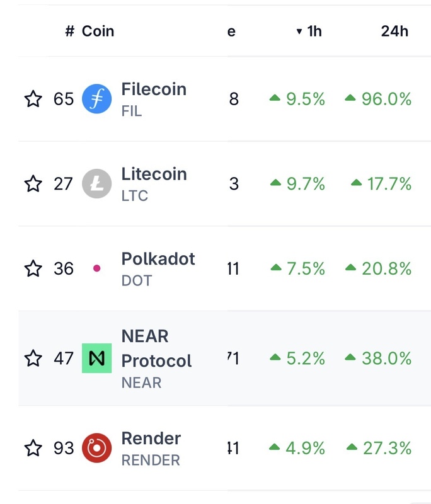The image size is (431, 504).
Task: Open the Polkadot coin name link
Action: [158, 259]
